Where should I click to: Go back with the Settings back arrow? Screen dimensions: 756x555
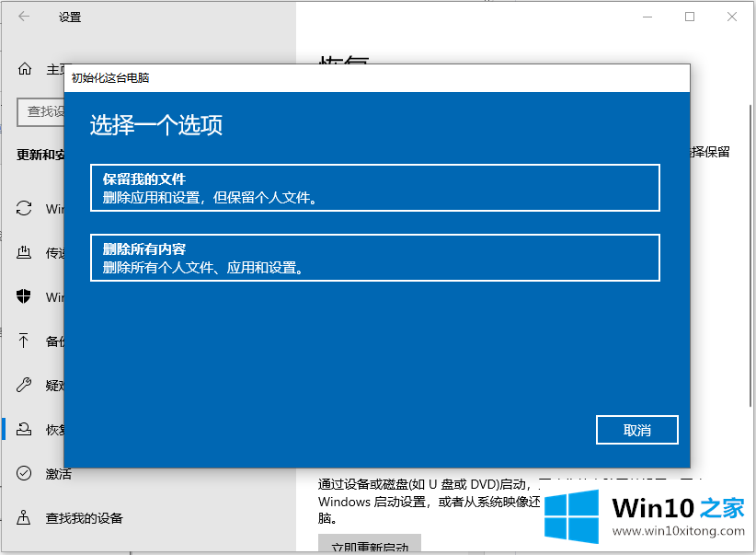(x=24, y=17)
